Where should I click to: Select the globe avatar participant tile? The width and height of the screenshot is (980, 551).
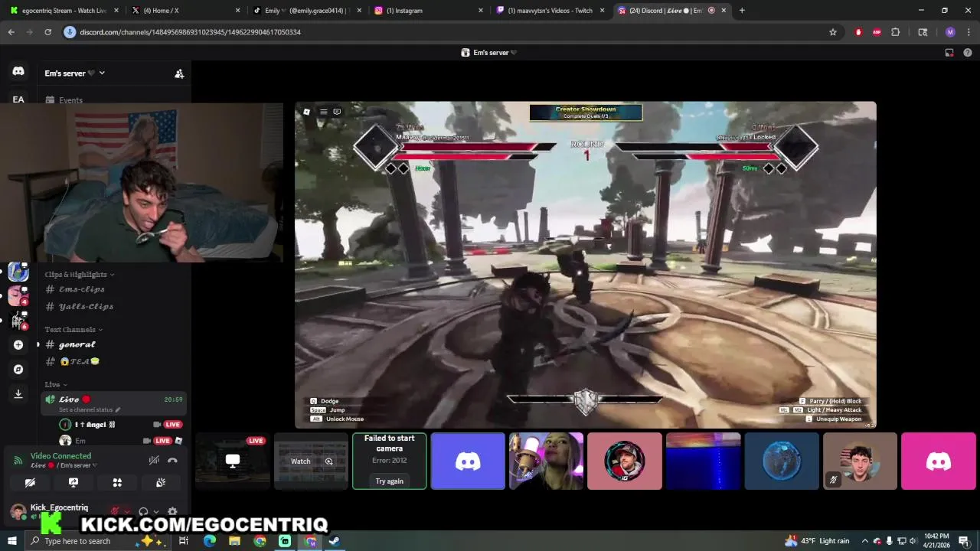[x=782, y=461]
